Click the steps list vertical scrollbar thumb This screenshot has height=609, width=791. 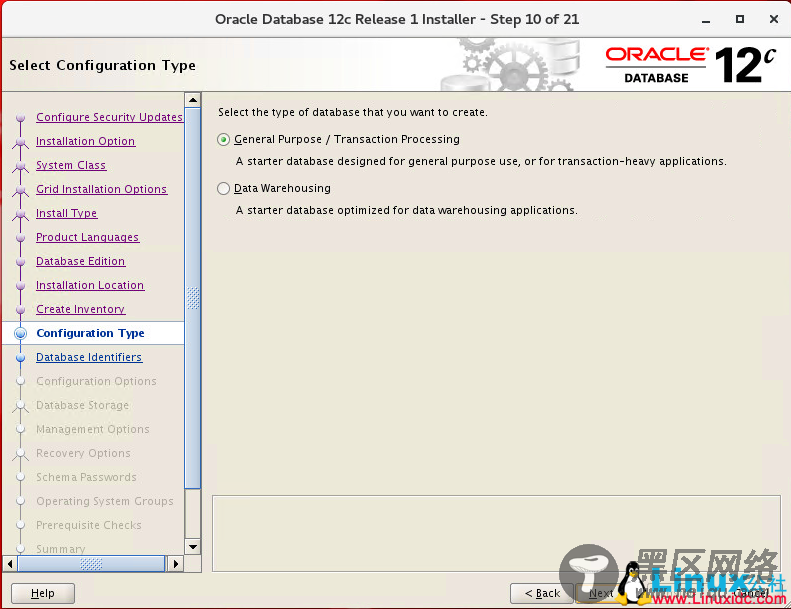(193, 298)
